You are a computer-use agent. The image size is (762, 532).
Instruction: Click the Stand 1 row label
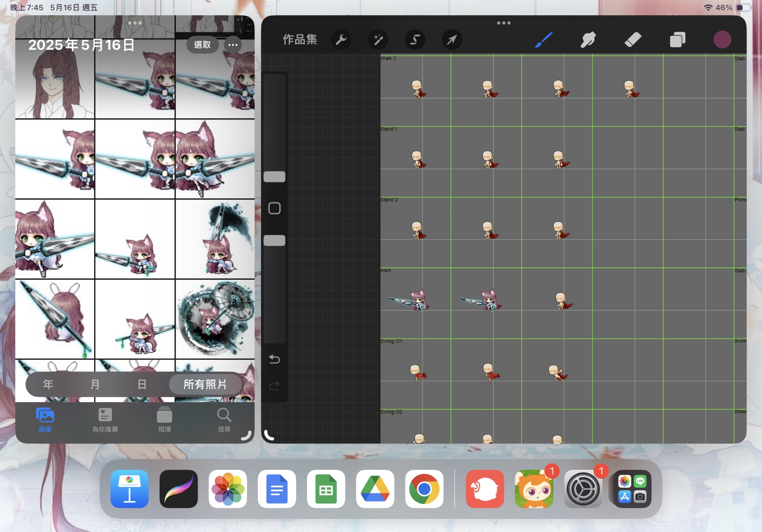[389, 129]
